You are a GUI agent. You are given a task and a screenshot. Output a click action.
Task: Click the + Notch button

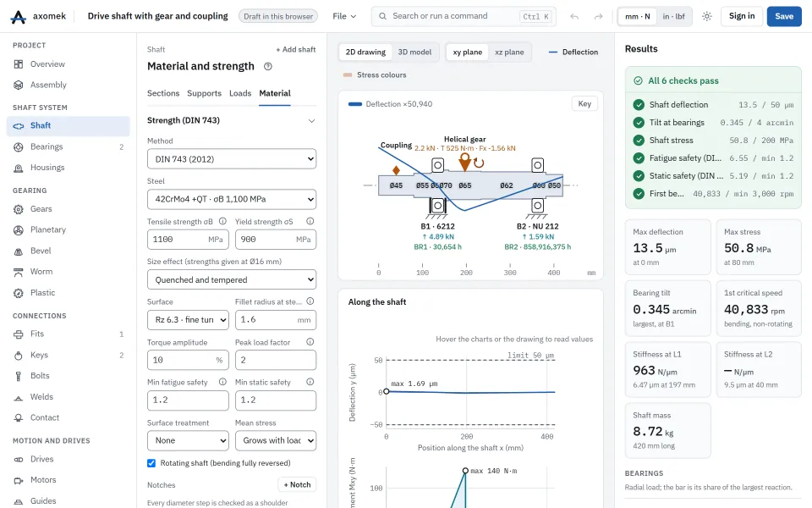297,484
